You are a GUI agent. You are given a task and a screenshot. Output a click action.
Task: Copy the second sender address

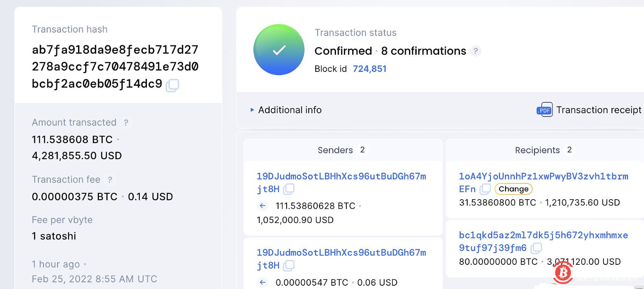click(x=289, y=266)
